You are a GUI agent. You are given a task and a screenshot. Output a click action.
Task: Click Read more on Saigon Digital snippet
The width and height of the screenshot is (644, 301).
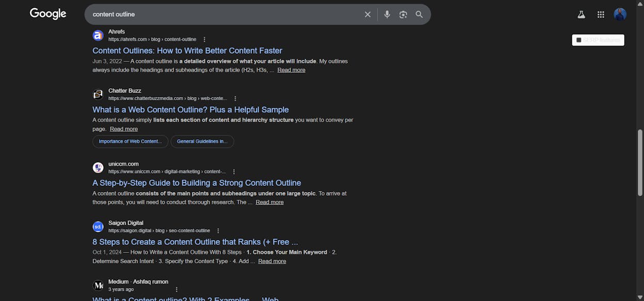272,261
